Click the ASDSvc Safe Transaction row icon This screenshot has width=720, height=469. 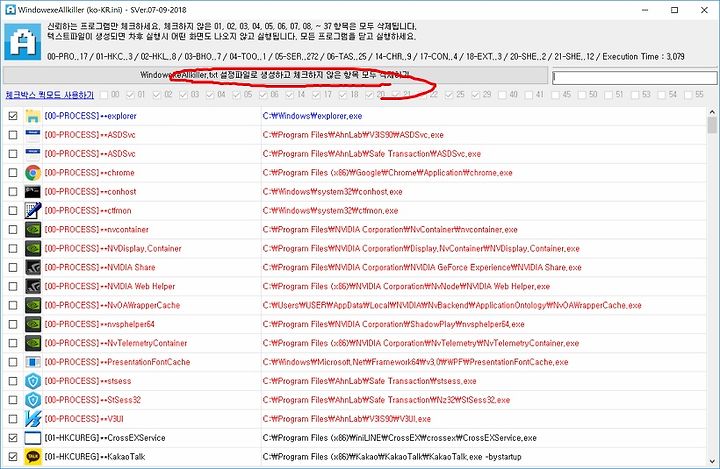pyautogui.click(x=33, y=154)
